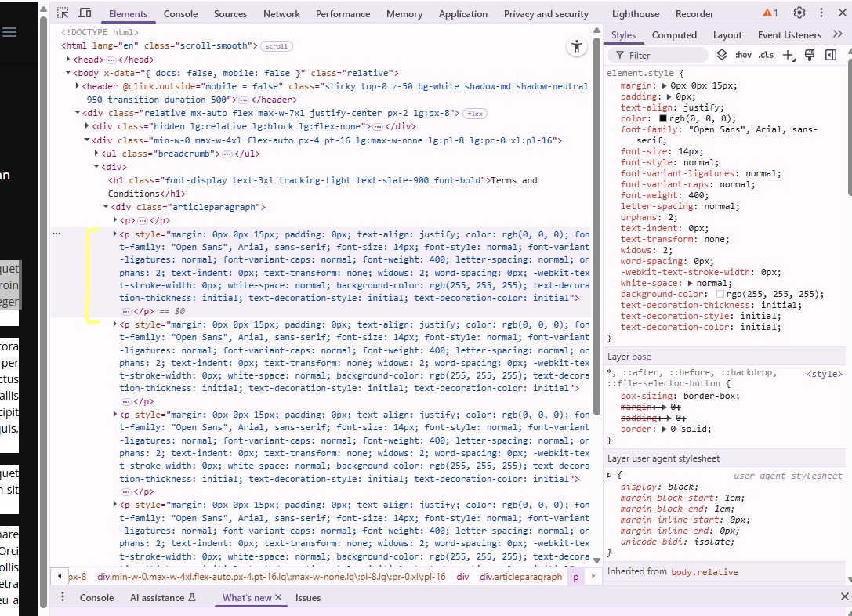
Task: Click the text-align justify value
Action: click(x=701, y=107)
